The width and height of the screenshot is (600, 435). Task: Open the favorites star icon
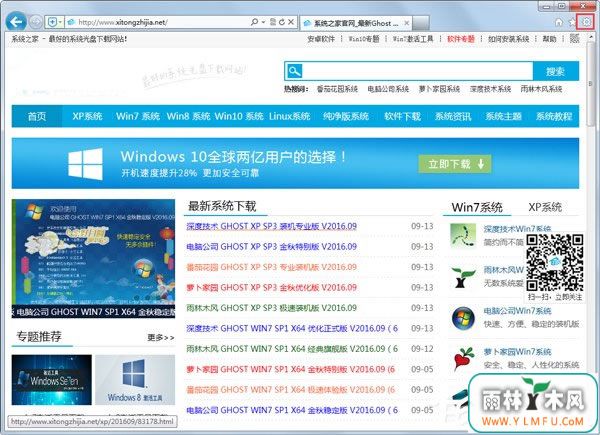tap(572, 22)
